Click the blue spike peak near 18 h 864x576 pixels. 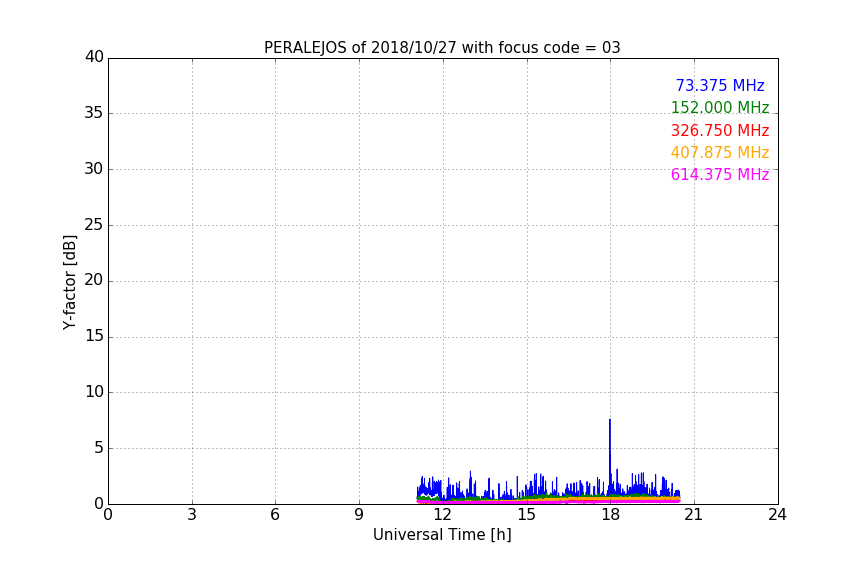click(610, 421)
